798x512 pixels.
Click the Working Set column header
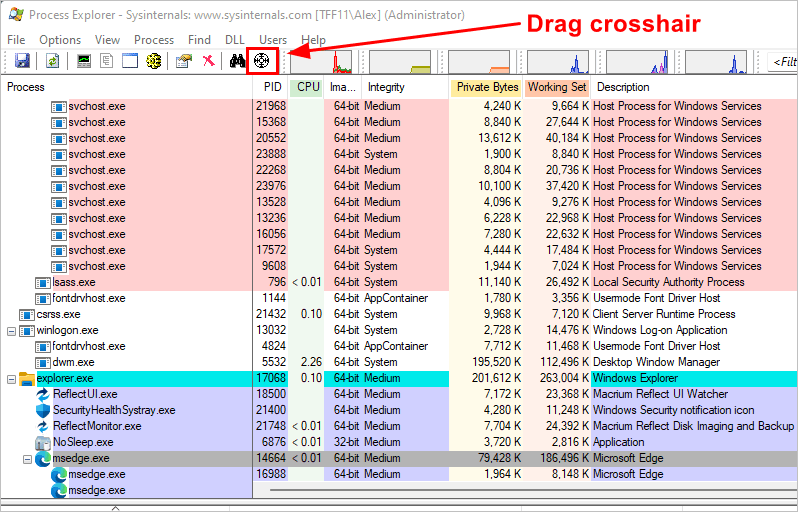pos(557,87)
